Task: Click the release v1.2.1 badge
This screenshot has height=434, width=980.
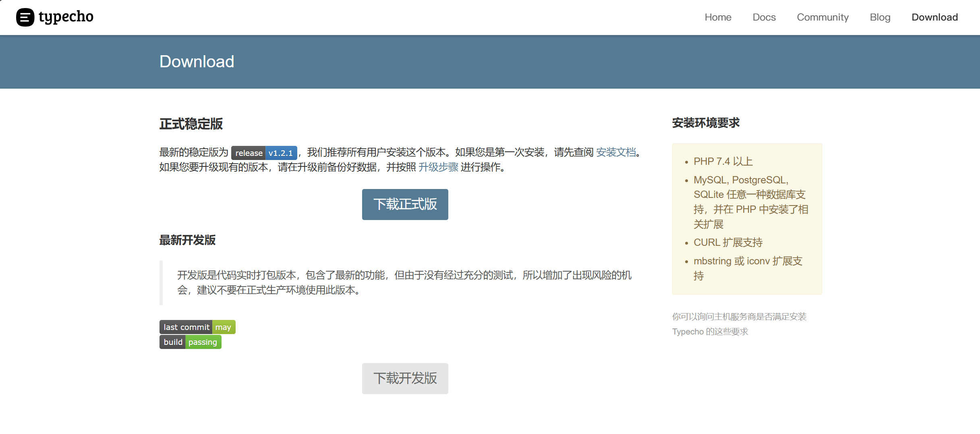Action: 264,153
